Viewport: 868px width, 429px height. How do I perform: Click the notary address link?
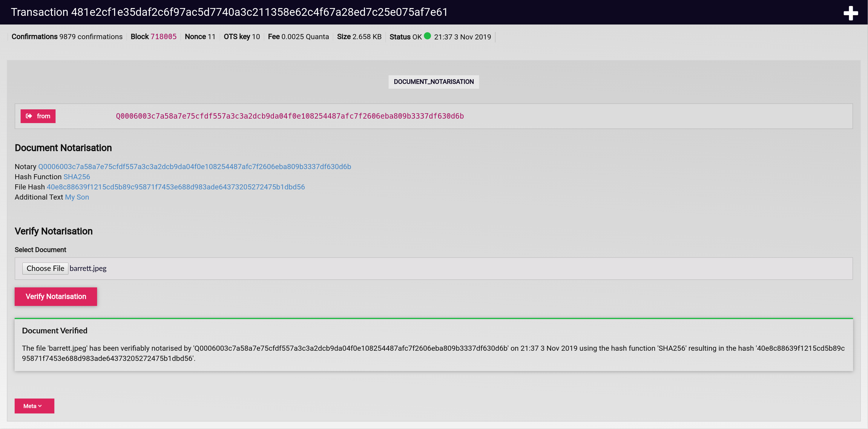coord(195,166)
